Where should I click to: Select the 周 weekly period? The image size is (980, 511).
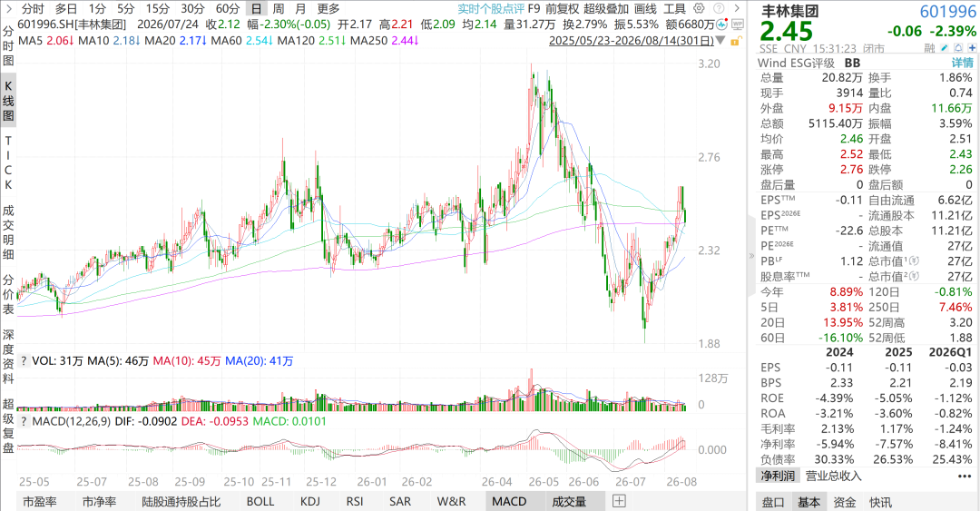[279, 9]
